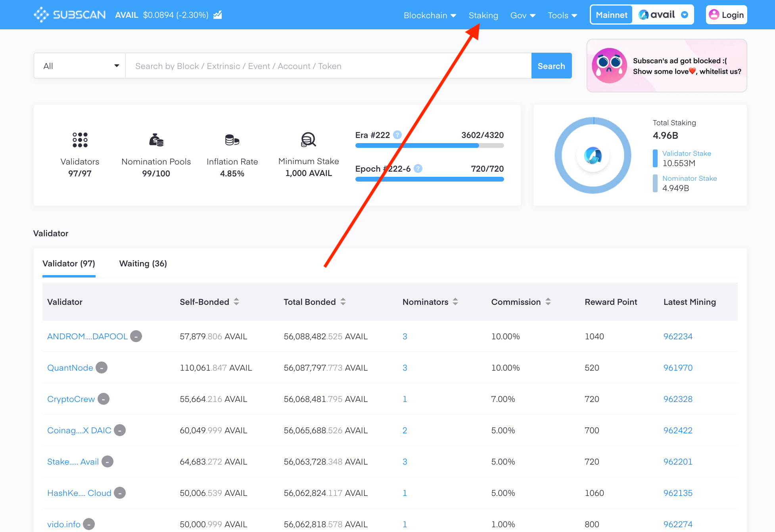Click the search input field
775x532 pixels.
328,66
